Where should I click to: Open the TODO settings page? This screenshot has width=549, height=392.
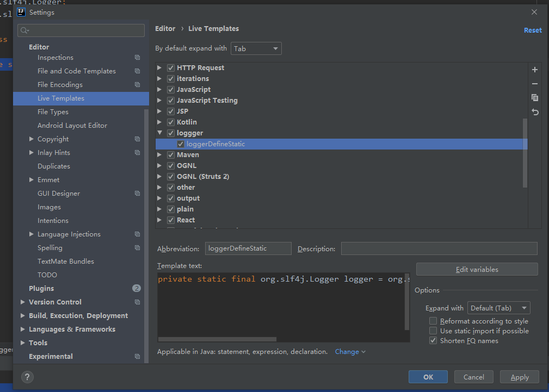click(x=47, y=275)
